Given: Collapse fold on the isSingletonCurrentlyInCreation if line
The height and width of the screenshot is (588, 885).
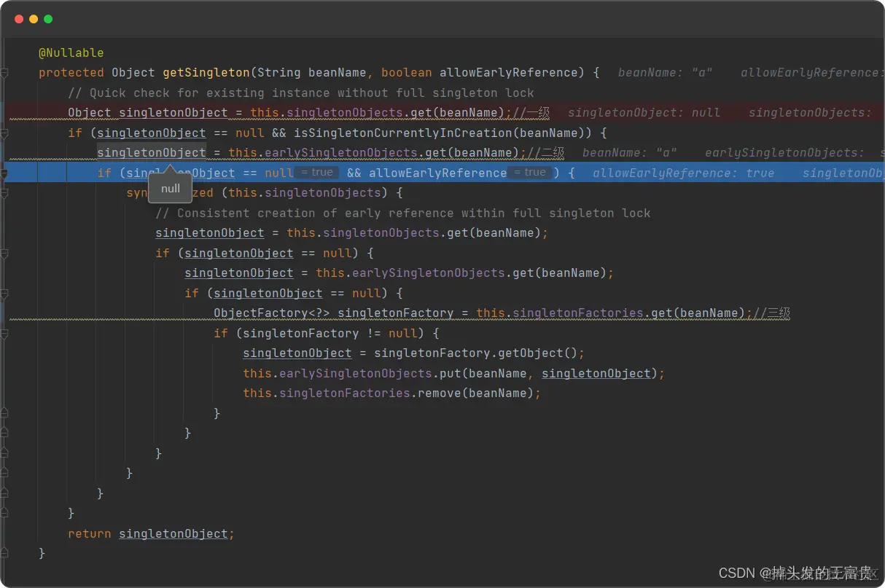Looking at the screenshot, I should 4,133.
